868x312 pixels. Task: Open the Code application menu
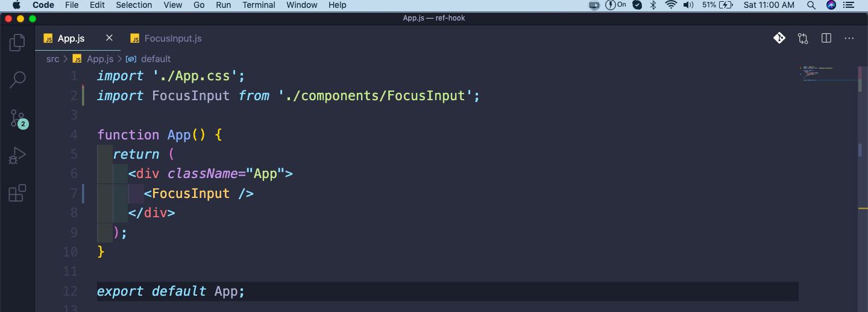tap(43, 5)
